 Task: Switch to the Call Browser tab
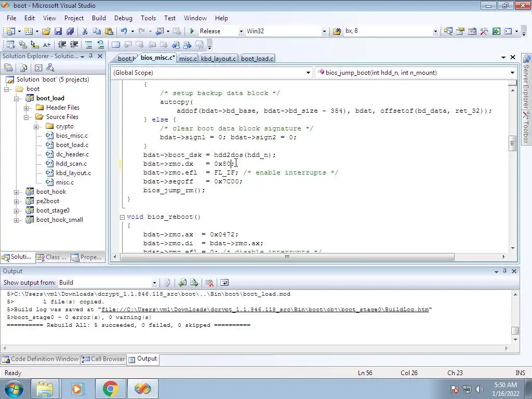click(x=104, y=359)
